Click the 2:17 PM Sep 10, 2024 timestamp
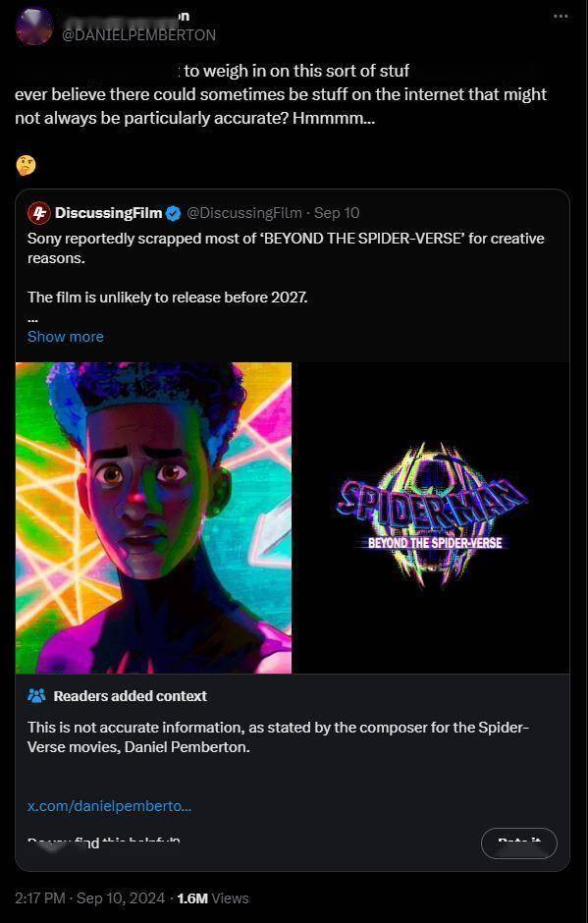588x923 pixels. 90,898
